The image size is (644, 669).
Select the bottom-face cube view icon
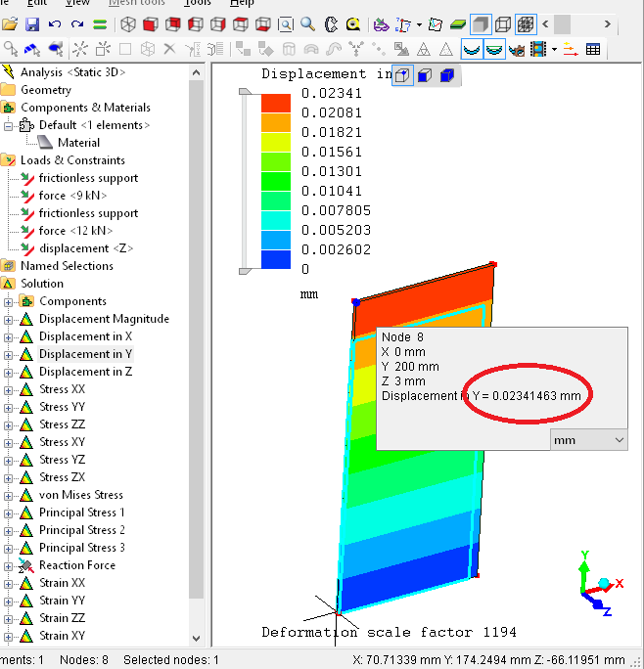pyautogui.click(x=263, y=24)
